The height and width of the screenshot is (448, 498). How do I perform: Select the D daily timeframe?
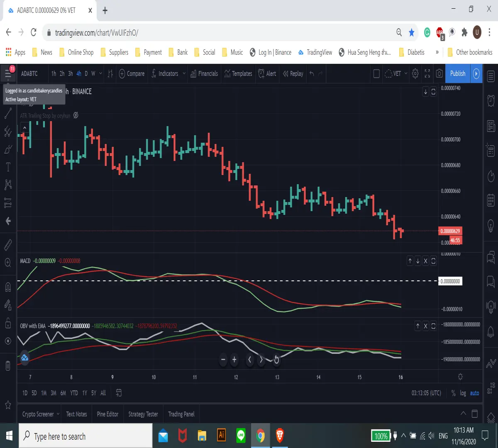pyautogui.click(x=86, y=74)
